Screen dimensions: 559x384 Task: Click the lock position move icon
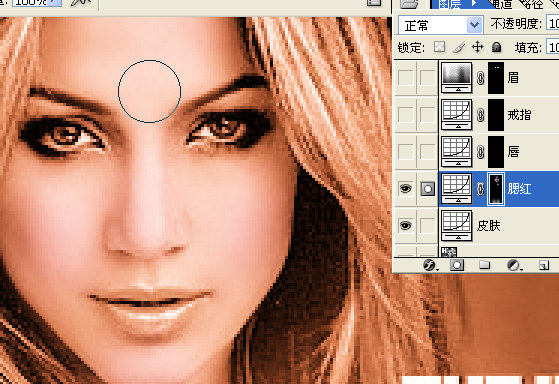pyautogui.click(x=477, y=47)
